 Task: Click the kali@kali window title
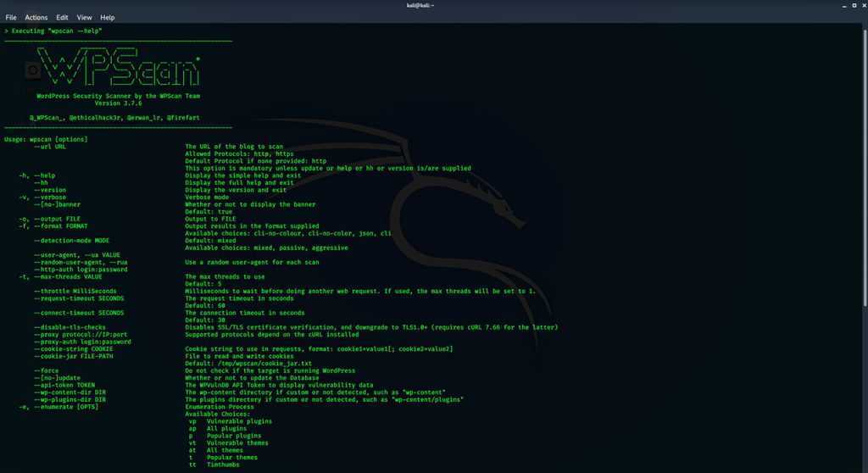(420, 6)
